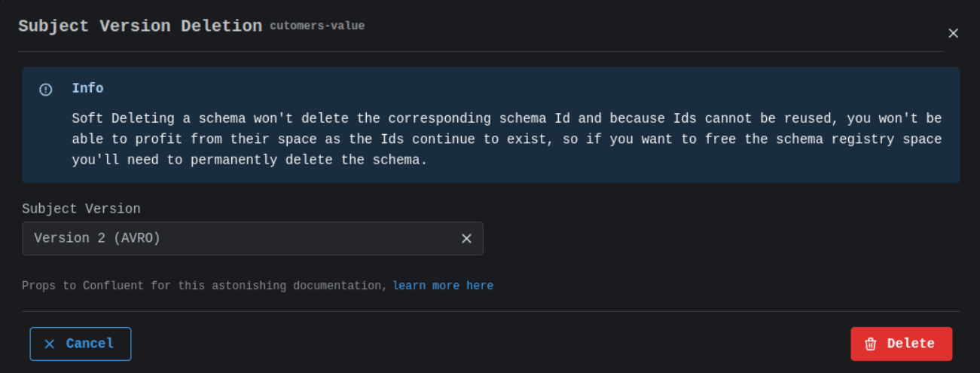
Task: Click the cutomers-value subject name
Action: [317, 26]
